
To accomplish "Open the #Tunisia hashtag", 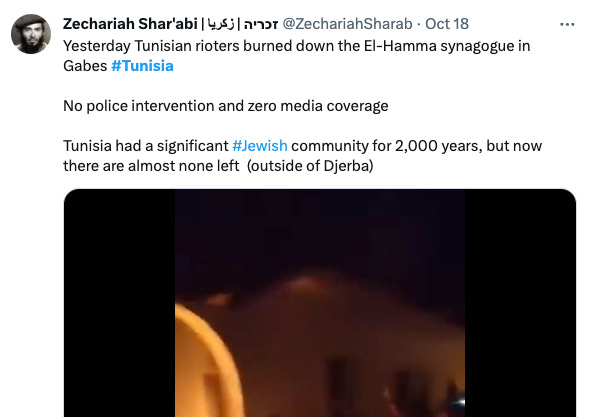I will (142, 66).
